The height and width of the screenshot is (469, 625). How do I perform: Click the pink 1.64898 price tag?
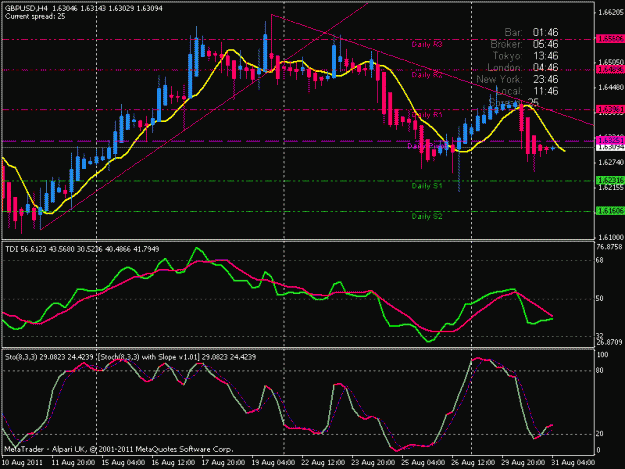click(610, 70)
